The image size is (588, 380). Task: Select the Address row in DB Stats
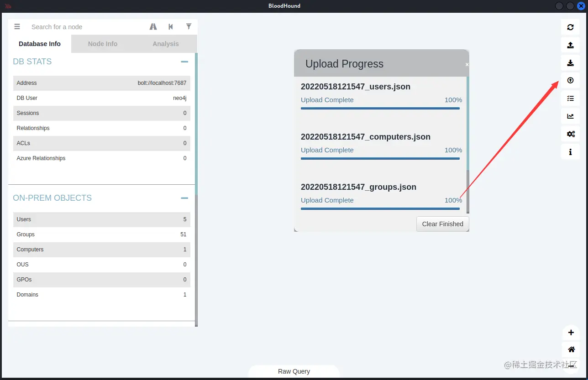(102, 83)
